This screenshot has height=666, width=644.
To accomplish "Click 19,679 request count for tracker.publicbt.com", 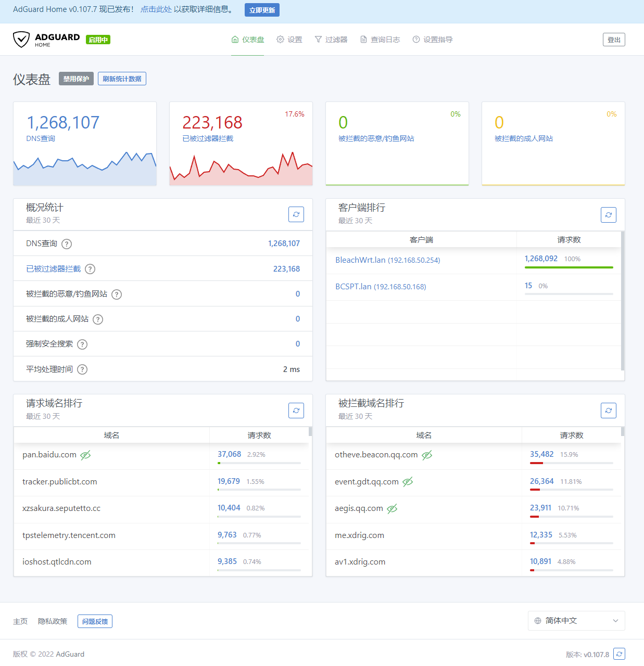I will click(x=229, y=481).
